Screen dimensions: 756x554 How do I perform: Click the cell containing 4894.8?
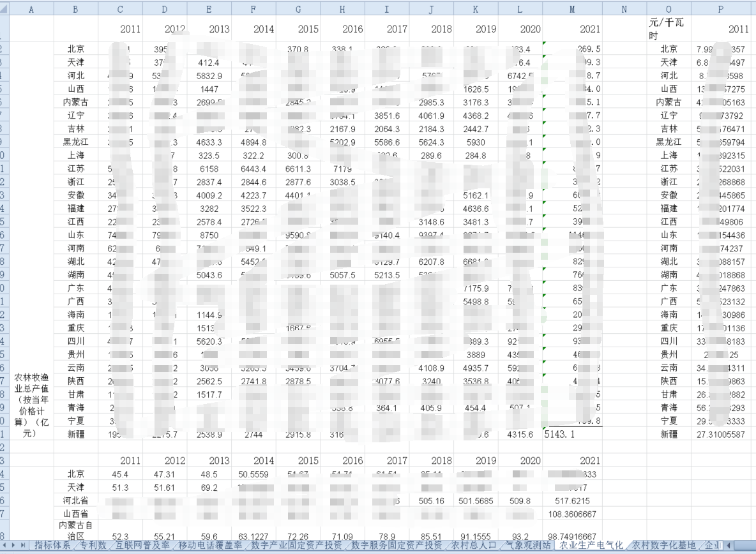point(253,142)
